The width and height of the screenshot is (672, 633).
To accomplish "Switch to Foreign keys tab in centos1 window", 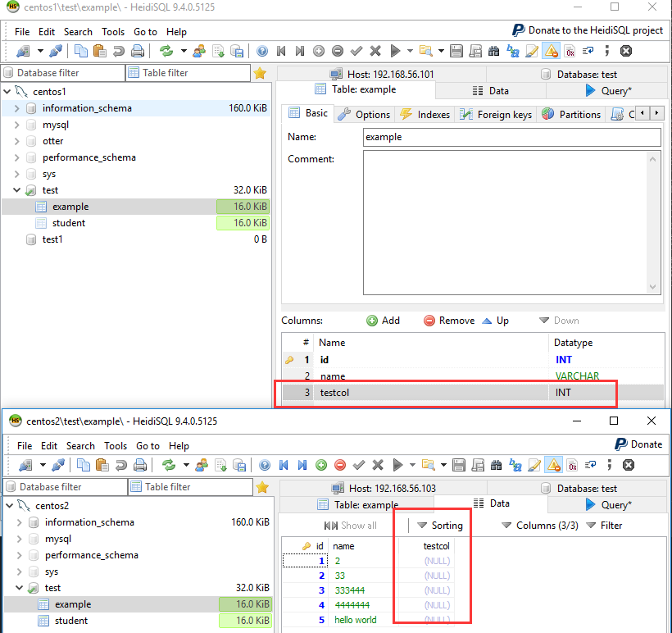I will click(x=496, y=115).
